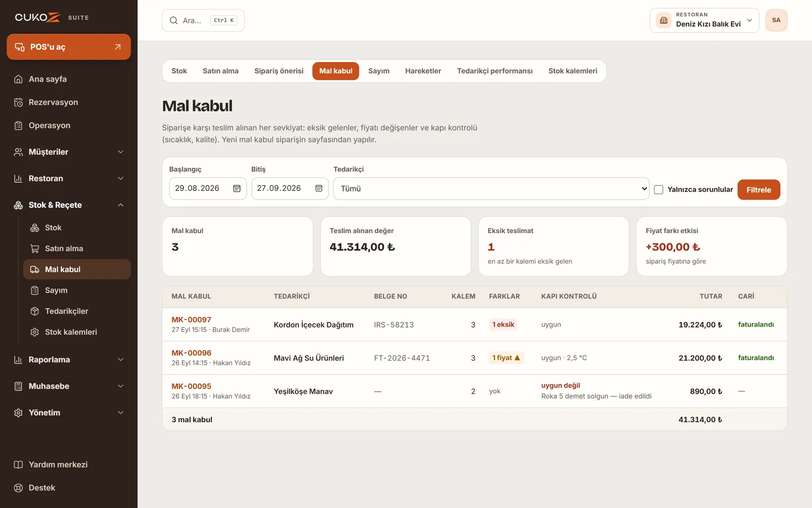
Task: Expand the Yönetim chevron
Action: point(121,412)
